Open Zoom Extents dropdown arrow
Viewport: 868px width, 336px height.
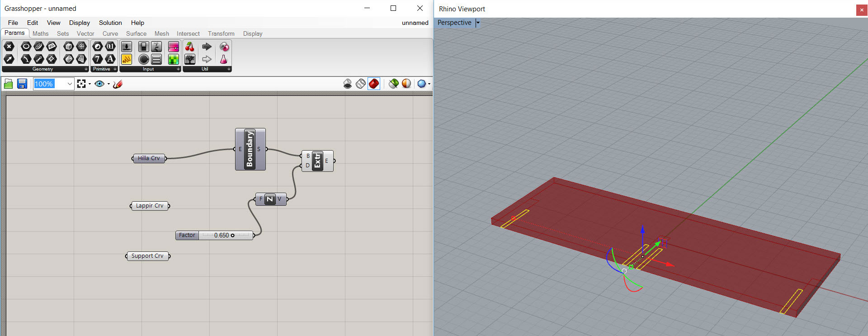90,84
